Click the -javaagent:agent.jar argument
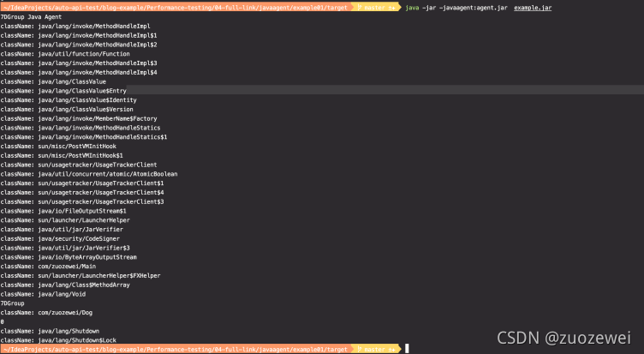 473,8
